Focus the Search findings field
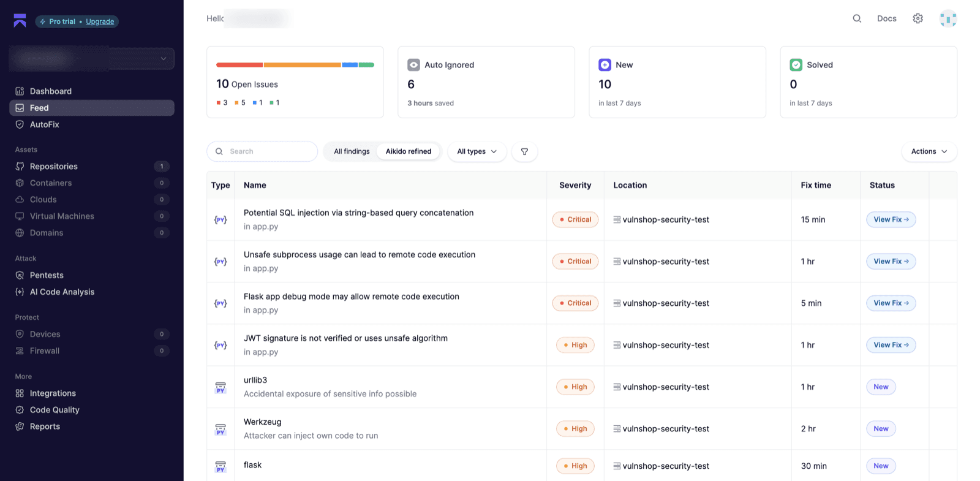Screen dimensions: 980x481 point(262,151)
